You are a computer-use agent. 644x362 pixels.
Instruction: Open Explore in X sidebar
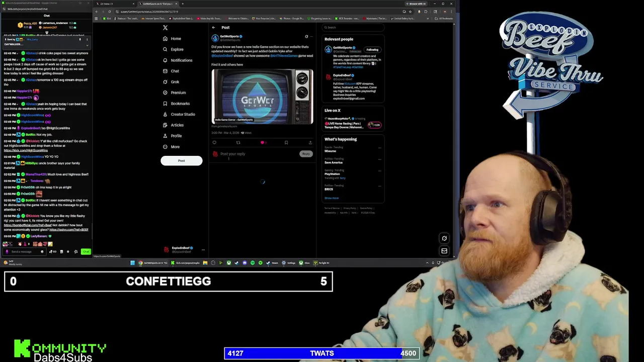pyautogui.click(x=173, y=49)
